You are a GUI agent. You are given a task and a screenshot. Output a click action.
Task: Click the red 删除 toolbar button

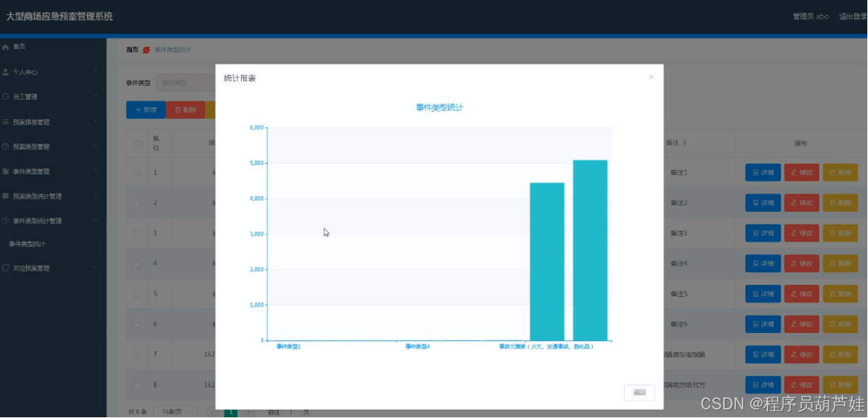click(x=185, y=110)
